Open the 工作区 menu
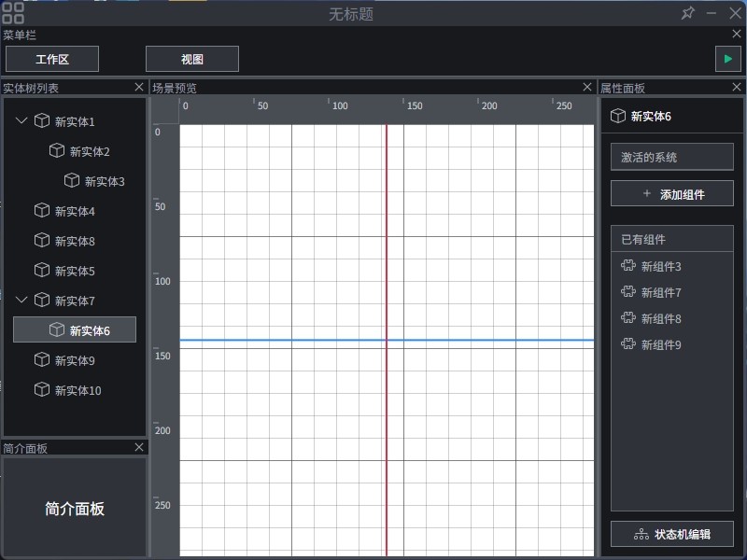 coord(52,59)
